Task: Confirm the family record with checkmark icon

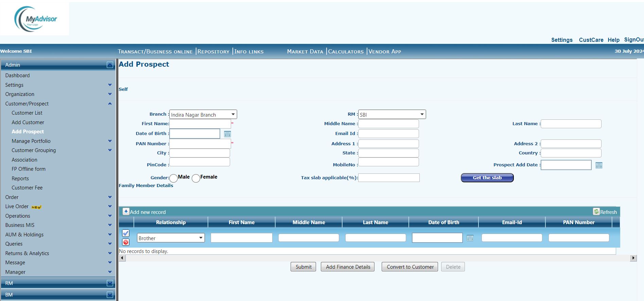Action: [x=126, y=233]
